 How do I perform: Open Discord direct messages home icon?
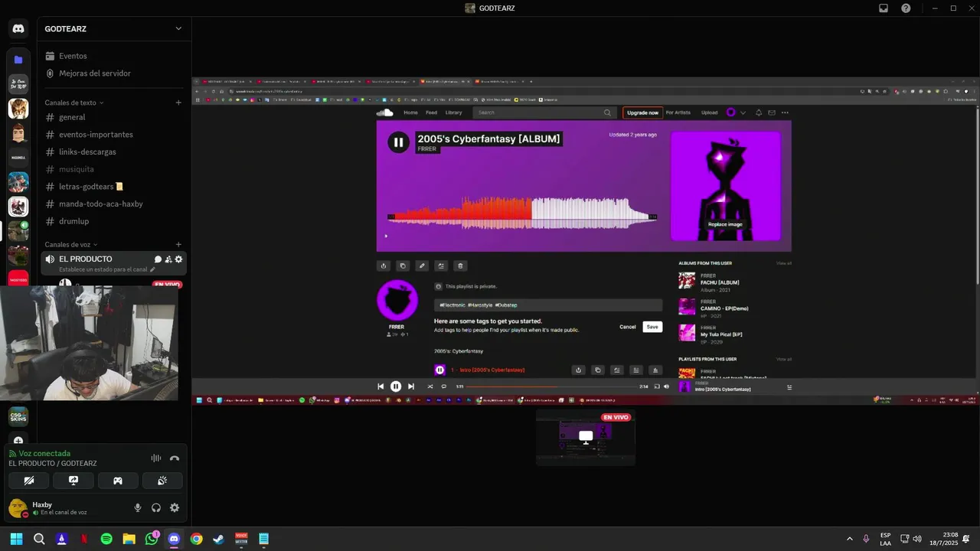point(18,29)
